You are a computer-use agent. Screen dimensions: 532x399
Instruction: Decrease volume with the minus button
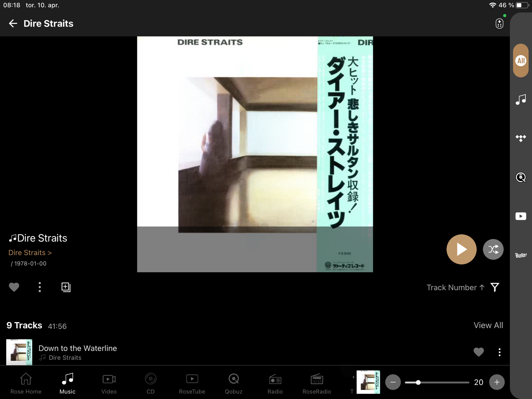click(x=393, y=382)
